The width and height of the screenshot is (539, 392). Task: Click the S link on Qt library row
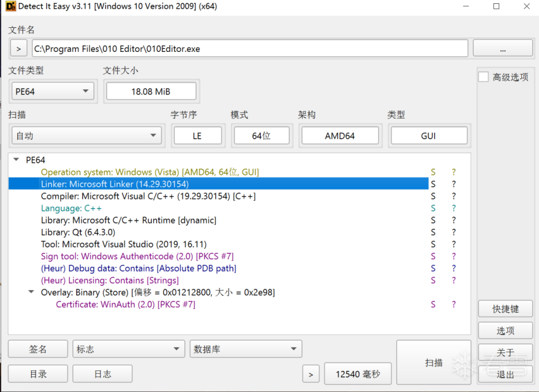[x=433, y=232]
